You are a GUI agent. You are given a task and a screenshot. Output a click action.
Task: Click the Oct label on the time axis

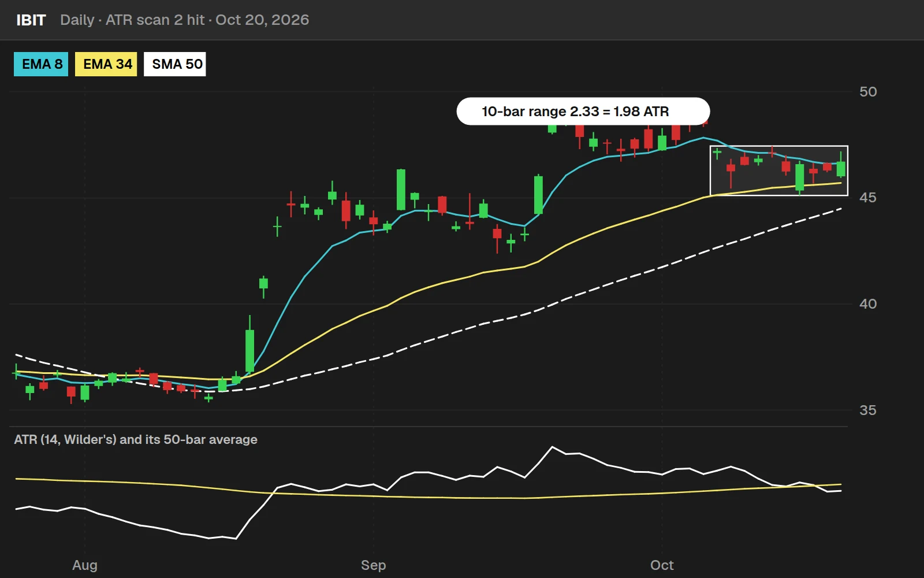tap(662, 565)
